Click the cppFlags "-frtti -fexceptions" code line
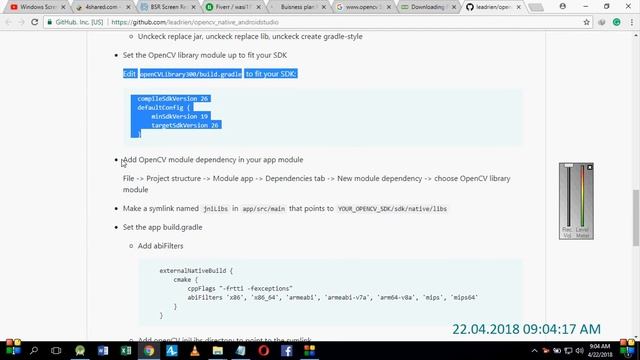640x360 pixels. [240, 289]
